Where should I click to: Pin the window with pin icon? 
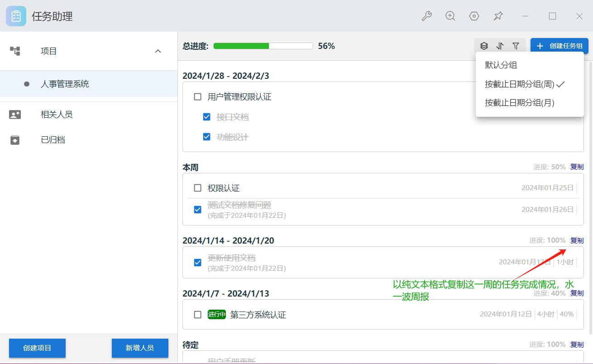[x=498, y=16]
